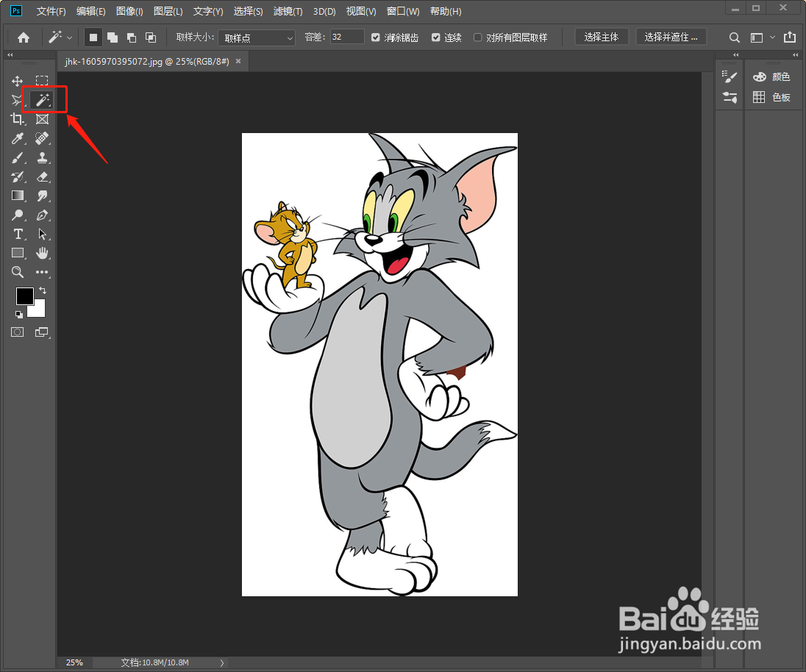This screenshot has height=672, width=806.
Task: Select the Smudge tool
Action: (x=42, y=196)
